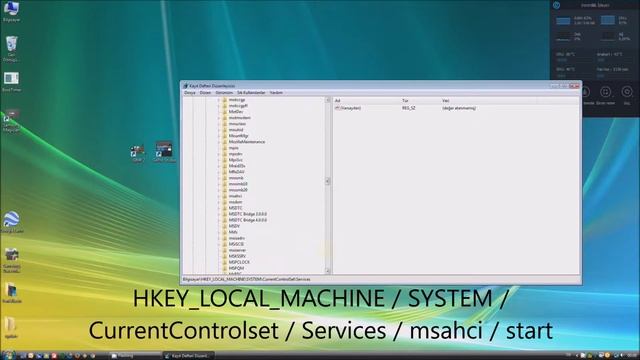Click the folder icon beside mpsdrv
This screenshot has width=640, height=360.
click(x=224, y=154)
